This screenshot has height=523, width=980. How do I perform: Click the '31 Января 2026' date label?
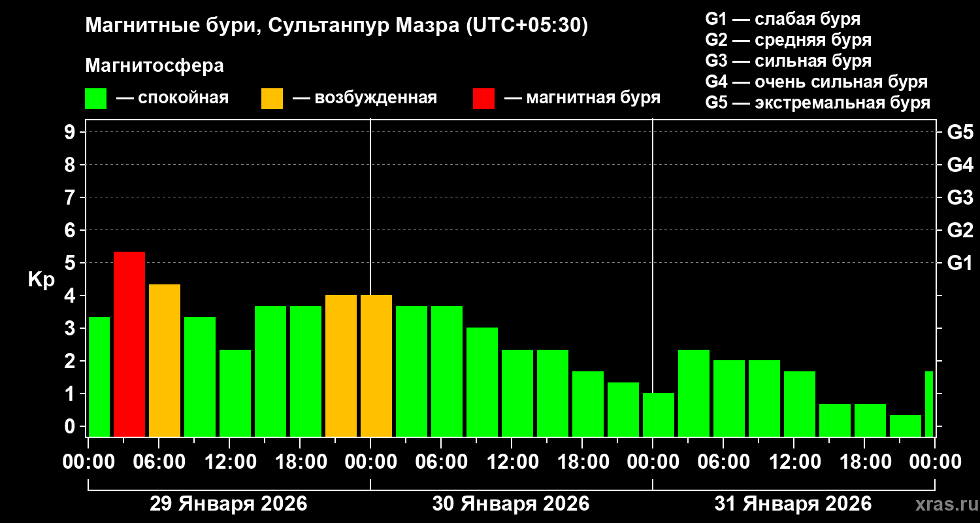click(793, 504)
